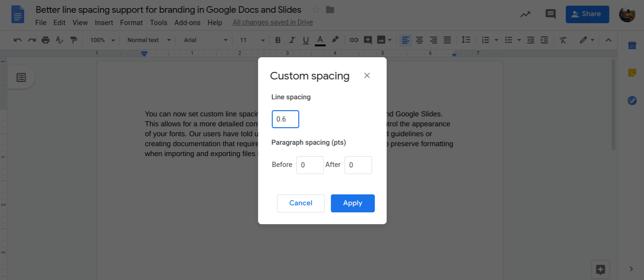Click the Share button
644x280 pixels.
[588, 14]
